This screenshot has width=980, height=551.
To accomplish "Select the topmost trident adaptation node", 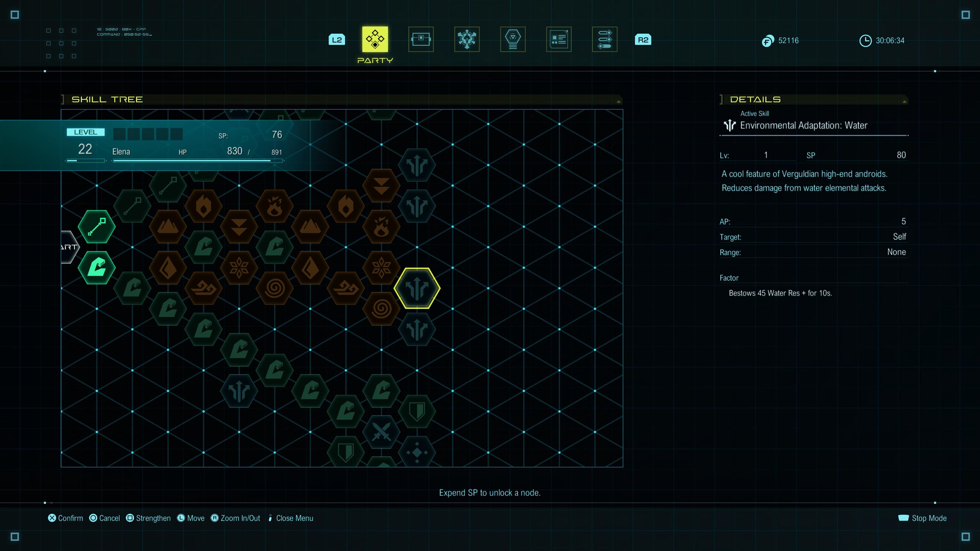I will pos(417,165).
